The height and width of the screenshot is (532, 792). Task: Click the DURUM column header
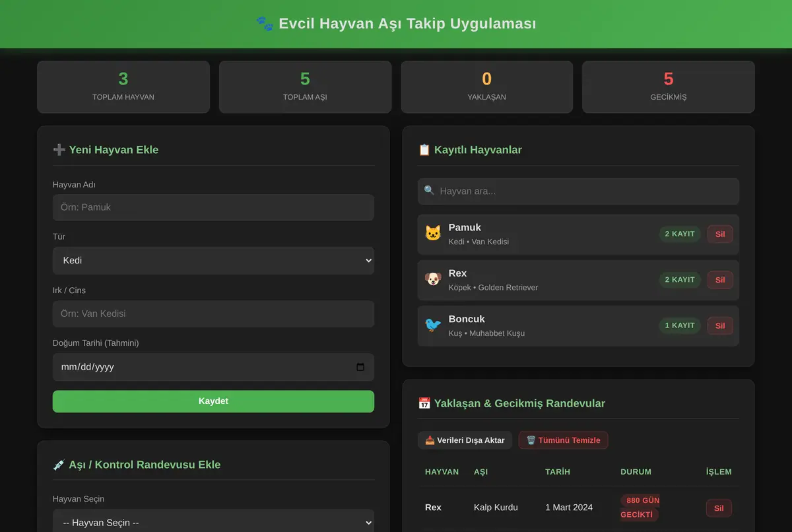[636, 472]
